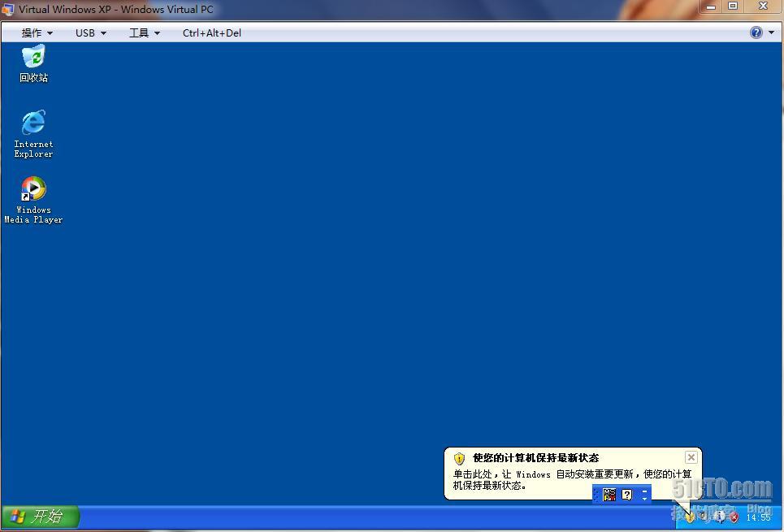Click the red shield security alert tray icon
The width and height of the screenshot is (784, 532).
734,517
